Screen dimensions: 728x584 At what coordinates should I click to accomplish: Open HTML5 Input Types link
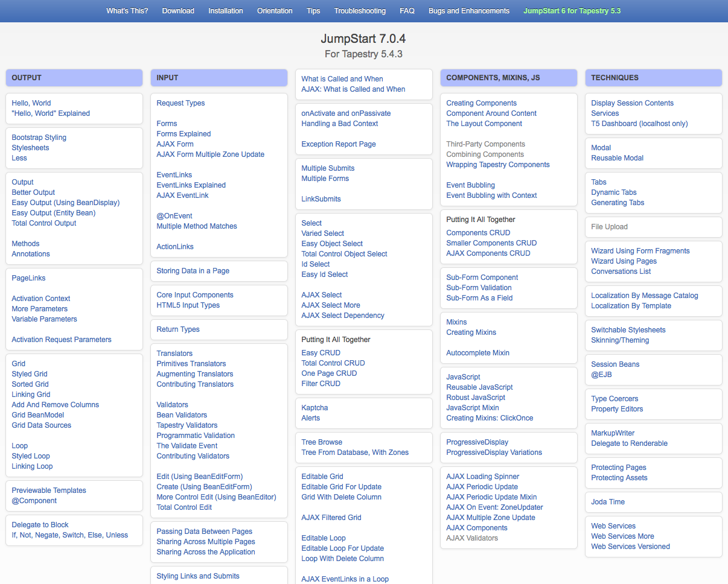(x=188, y=305)
